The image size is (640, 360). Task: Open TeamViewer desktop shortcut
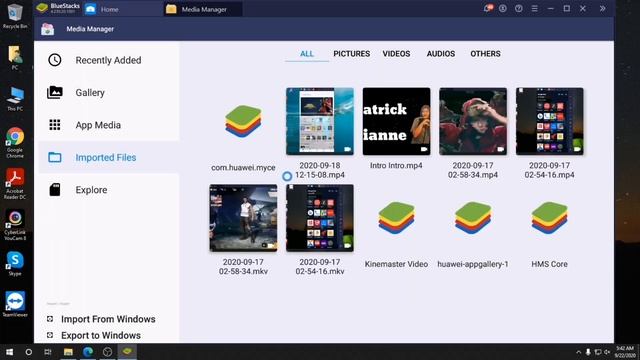[15, 304]
